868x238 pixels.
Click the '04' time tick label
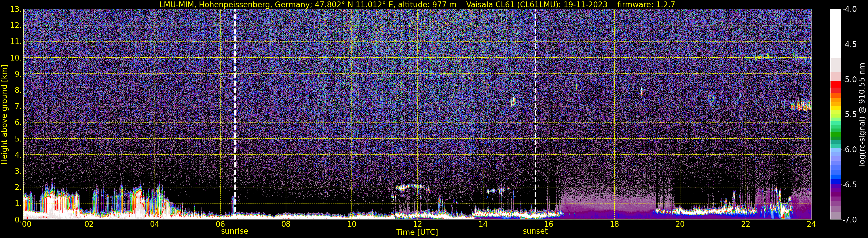155,224
